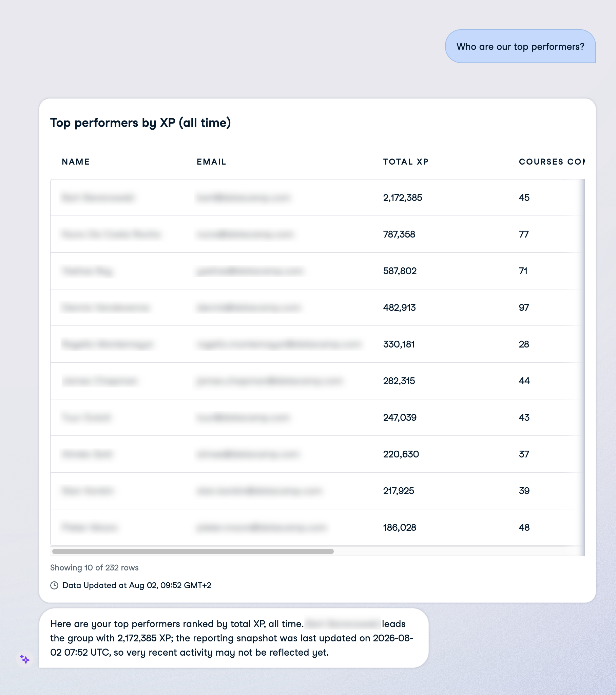Select the row with 2,172,385 XP
The width and height of the screenshot is (616, 695).
click(x=317, y=198)
